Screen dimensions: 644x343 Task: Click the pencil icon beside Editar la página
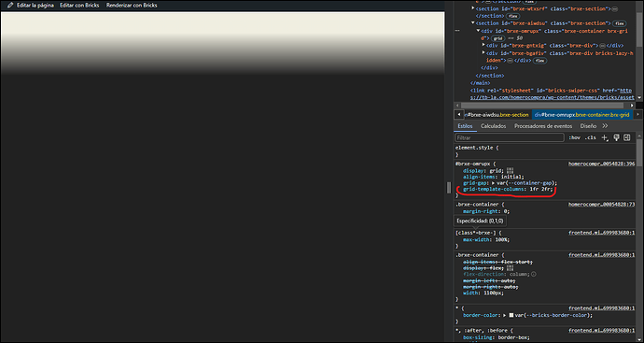click(10, 6)
